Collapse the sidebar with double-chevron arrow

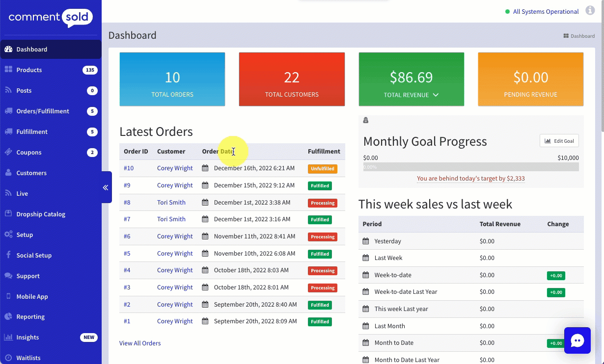[x=106, y=187]
